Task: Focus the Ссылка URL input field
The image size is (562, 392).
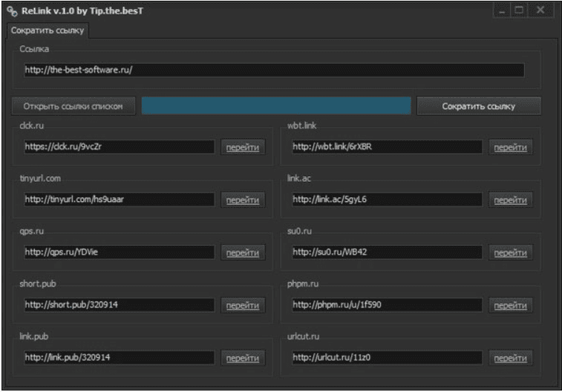Action: pos(274,70)
